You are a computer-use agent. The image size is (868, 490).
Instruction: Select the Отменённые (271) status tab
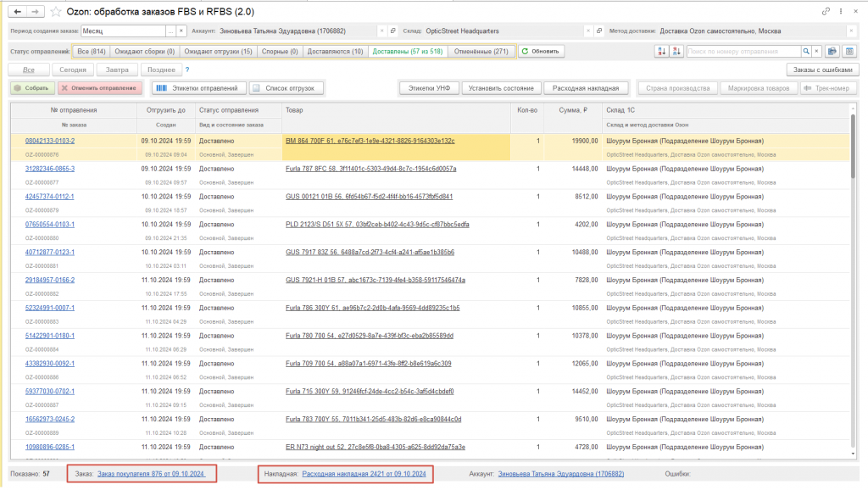tap(481, 52)
